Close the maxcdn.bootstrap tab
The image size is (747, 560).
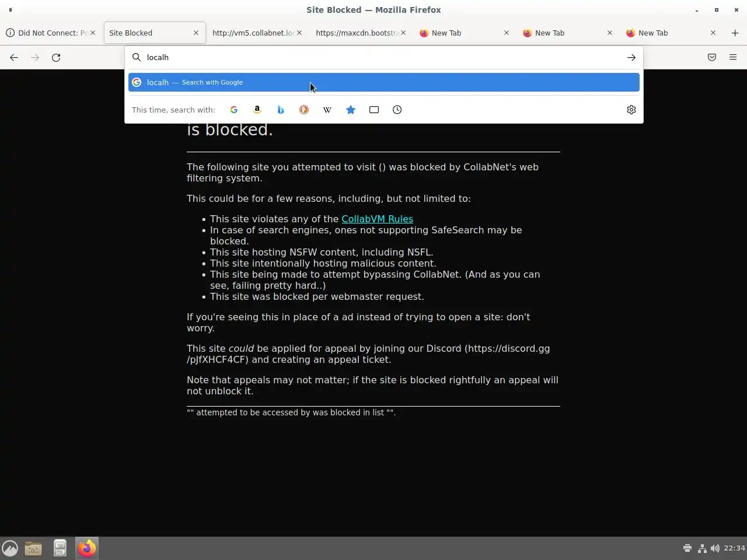pyautogui.click(x=403, y=33)
